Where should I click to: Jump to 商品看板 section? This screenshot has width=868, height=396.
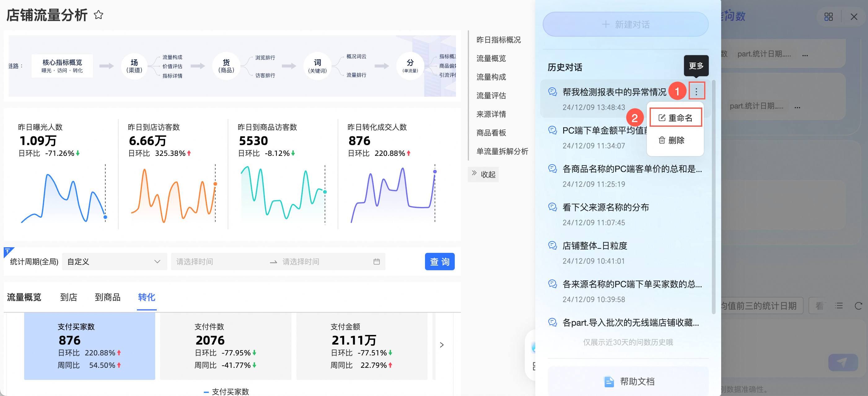[x=491, y=132]
